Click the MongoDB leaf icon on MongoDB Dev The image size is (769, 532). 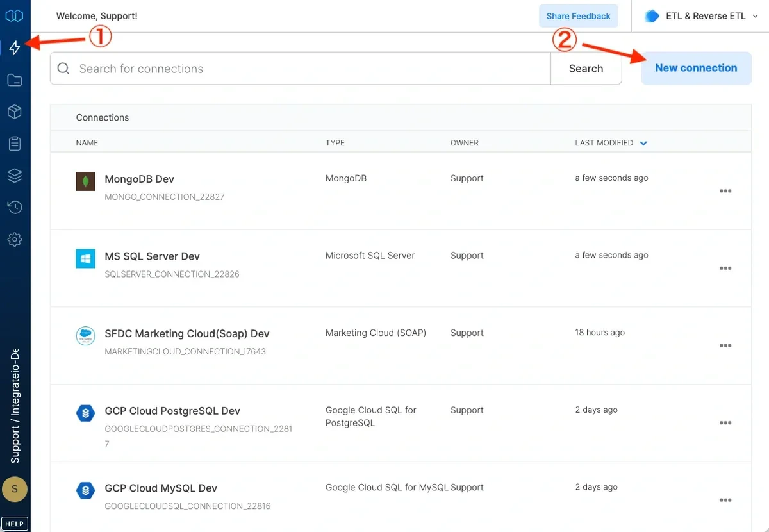85,181
